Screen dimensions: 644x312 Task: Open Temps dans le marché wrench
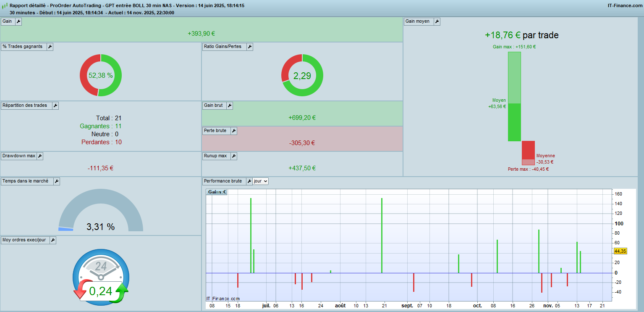pos(56,181)
